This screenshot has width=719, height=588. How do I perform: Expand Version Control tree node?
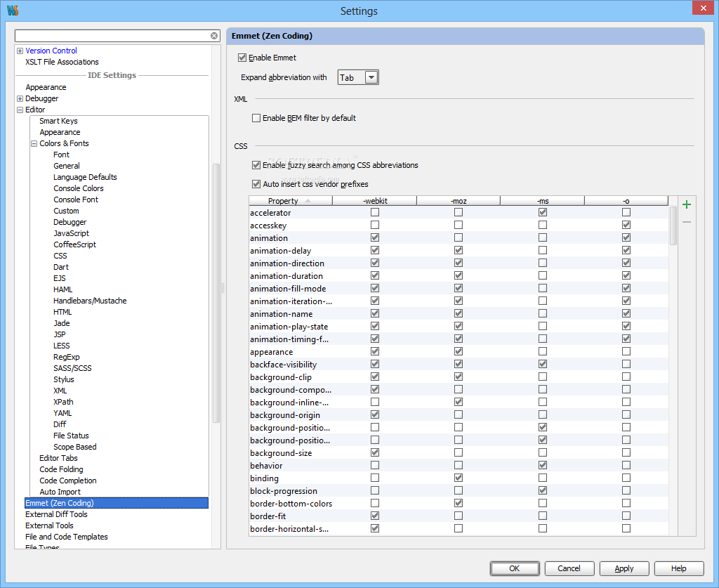(20, 51)
